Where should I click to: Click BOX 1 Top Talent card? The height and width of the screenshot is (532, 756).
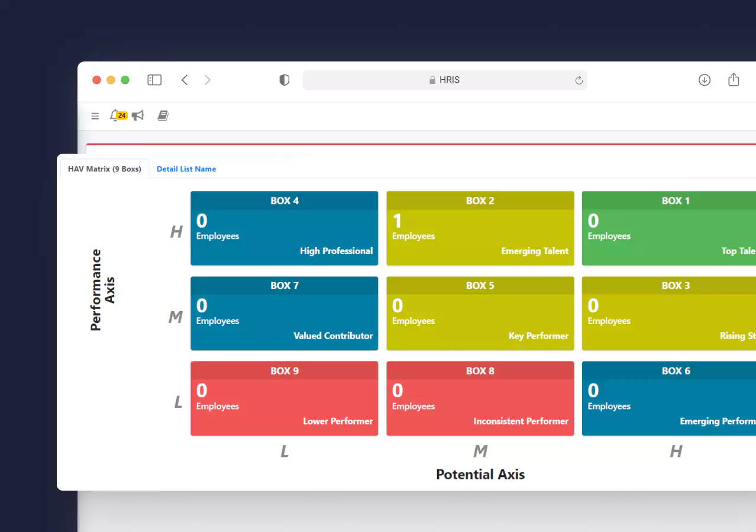[668, 228]
